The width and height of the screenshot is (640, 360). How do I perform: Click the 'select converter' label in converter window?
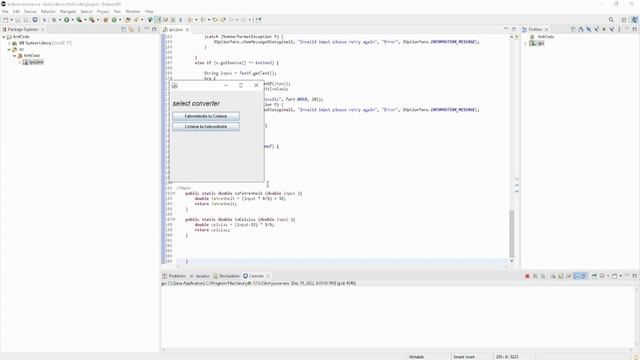tap(196, 104)
